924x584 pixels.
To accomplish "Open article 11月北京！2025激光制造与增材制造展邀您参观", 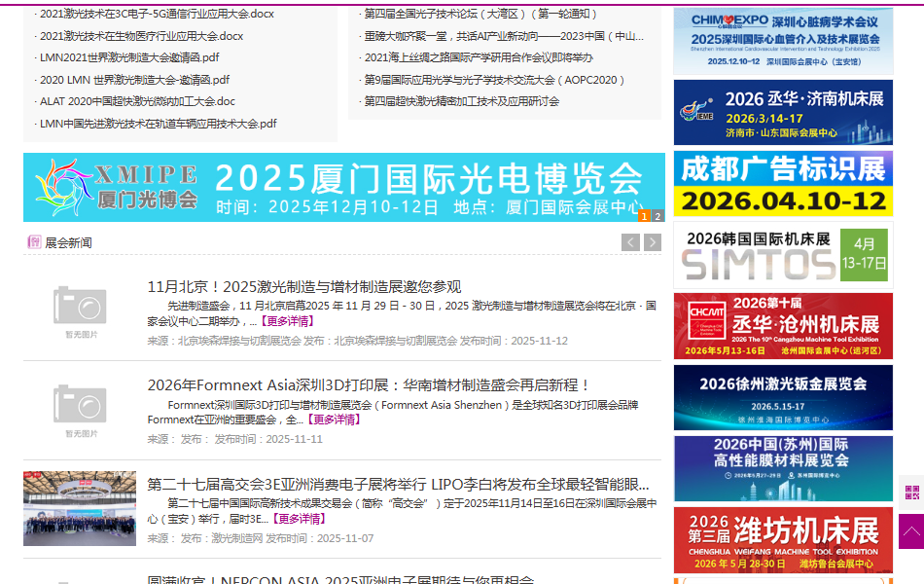I will tap(304, 287).
